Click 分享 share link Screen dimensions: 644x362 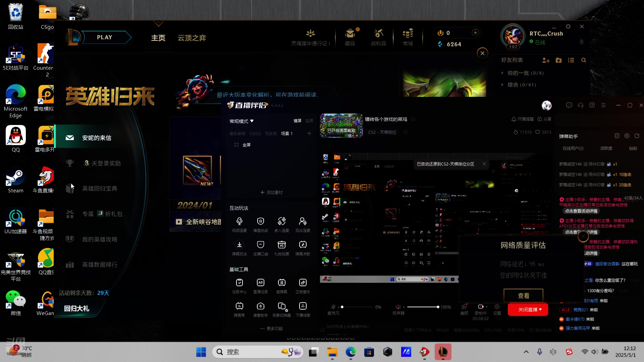point(544,119)
